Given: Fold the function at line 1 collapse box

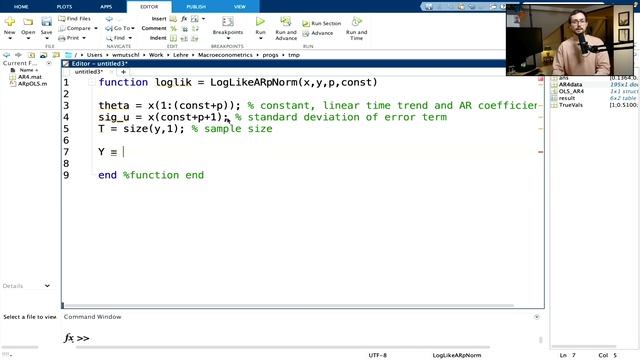Looking at the screenshot, I should click(x=91, y=82).
